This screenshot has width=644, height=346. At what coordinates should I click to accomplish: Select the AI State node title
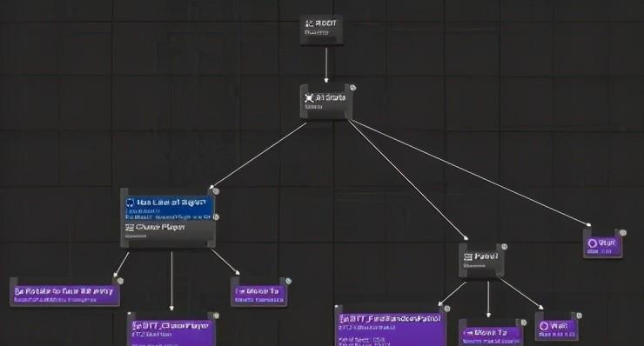coord(331,97)
